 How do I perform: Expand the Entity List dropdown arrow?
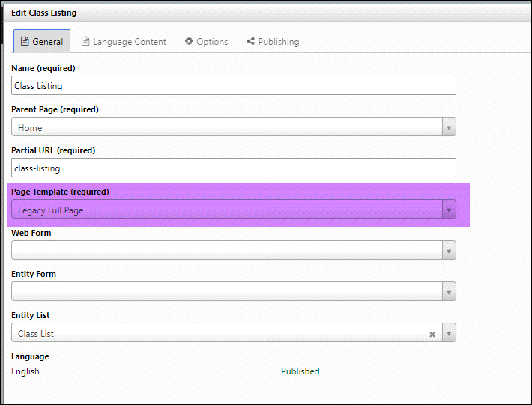click(x=448, y=333)
